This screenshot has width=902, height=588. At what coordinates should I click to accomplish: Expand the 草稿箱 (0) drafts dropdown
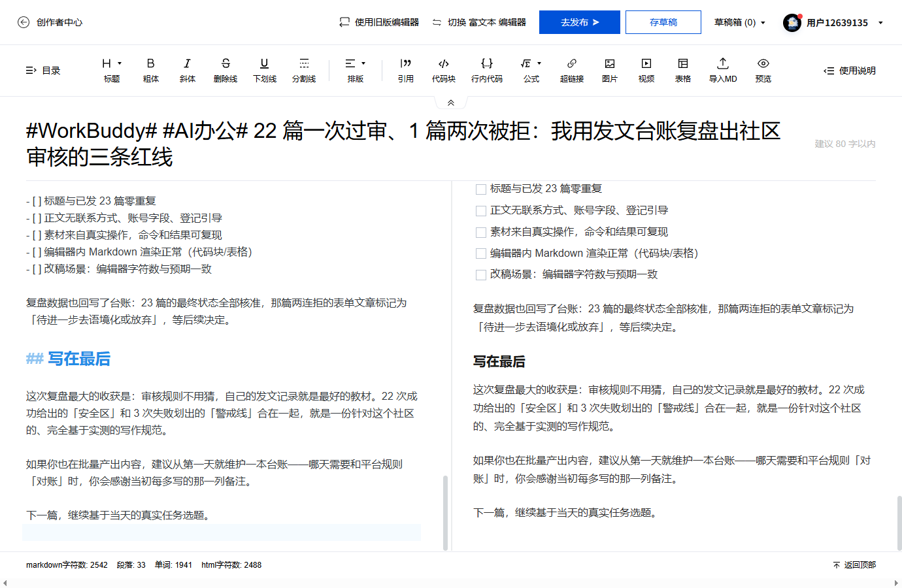pyautogui.click(x=739, y=22)
